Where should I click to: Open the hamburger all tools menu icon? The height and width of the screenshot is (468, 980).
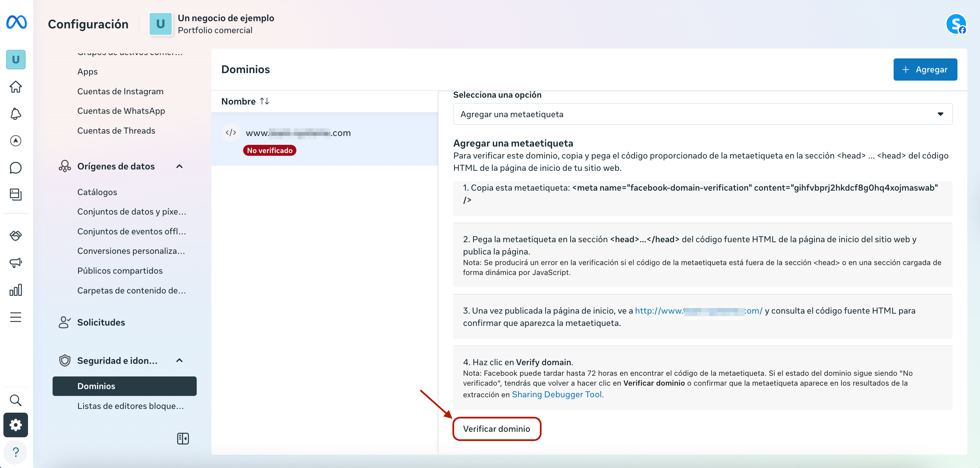pyautogui.click(x=16, y=317)
